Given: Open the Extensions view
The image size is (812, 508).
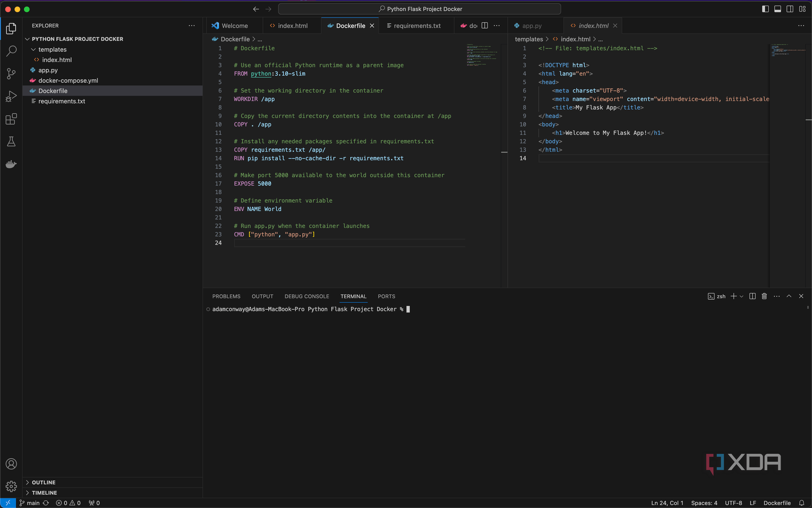Looking at the screenshot, I should (x=11, y=119).
